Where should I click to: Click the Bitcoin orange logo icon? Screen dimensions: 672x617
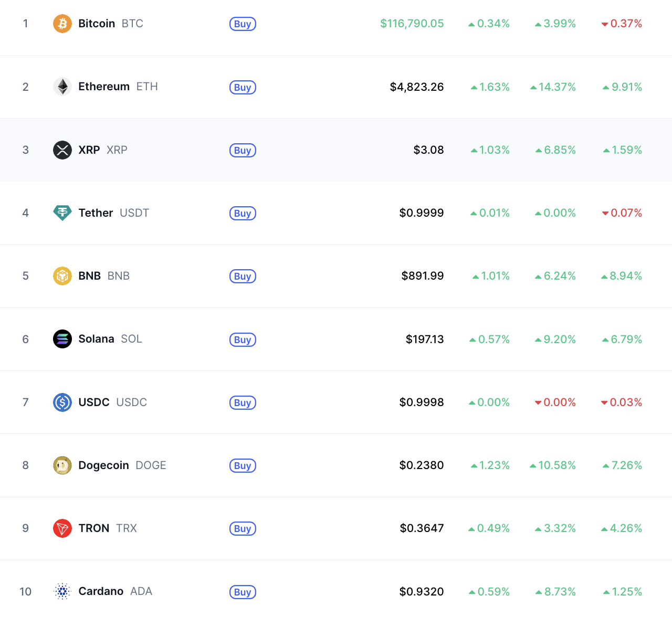click(62, 24)
